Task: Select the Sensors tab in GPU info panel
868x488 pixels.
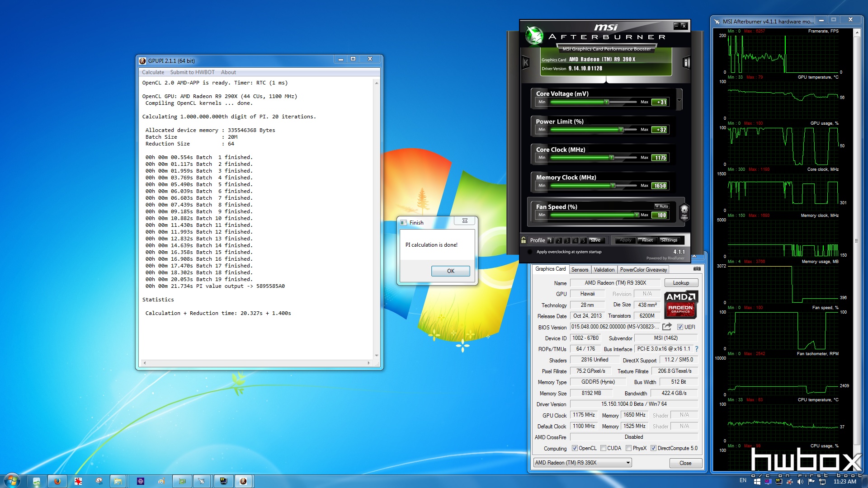Action: click(579, 269)
